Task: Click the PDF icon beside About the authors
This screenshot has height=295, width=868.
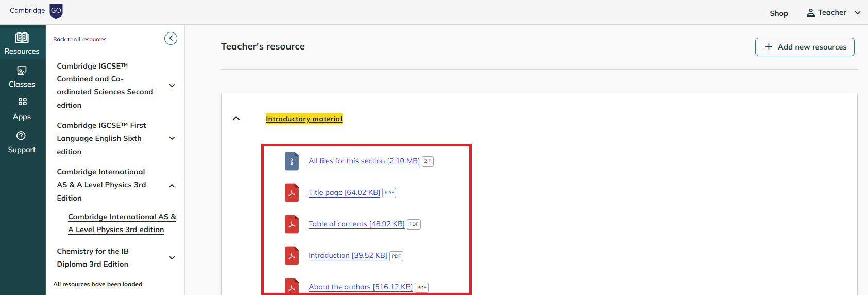Action: (x=292, y=287)
